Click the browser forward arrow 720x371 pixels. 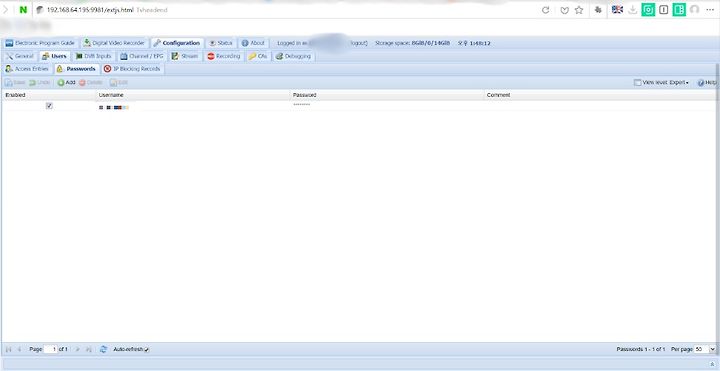[x=6, y=10]
